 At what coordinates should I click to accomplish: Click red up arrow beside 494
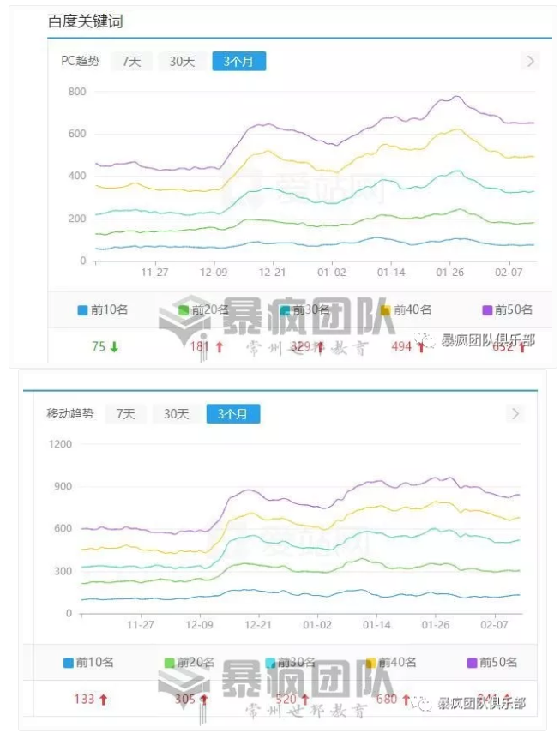(x=420, y=347)
